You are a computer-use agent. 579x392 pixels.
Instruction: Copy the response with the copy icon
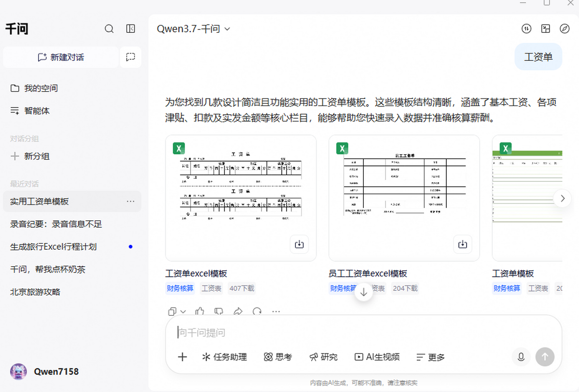click(172, 311)
